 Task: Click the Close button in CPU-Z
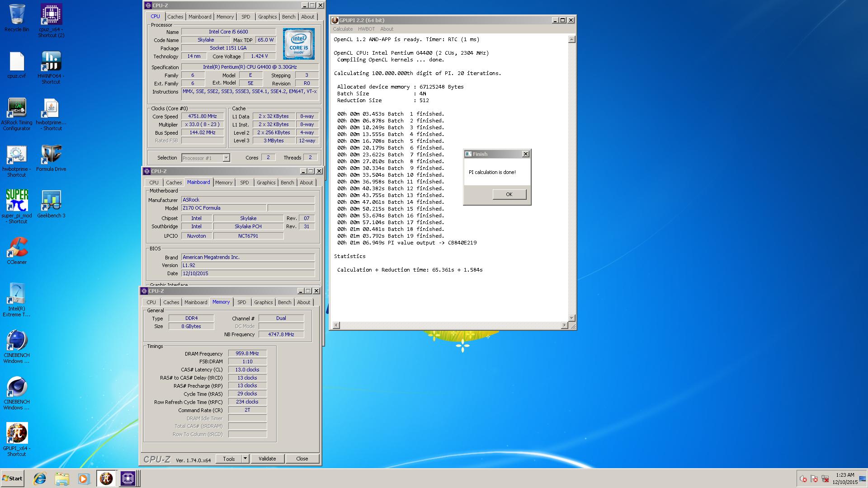(302, 459)
